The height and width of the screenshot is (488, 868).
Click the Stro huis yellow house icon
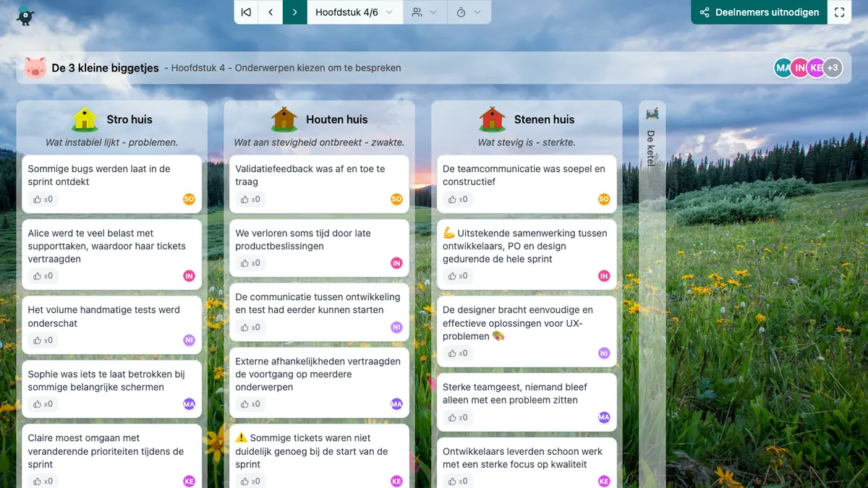[85, 119]
